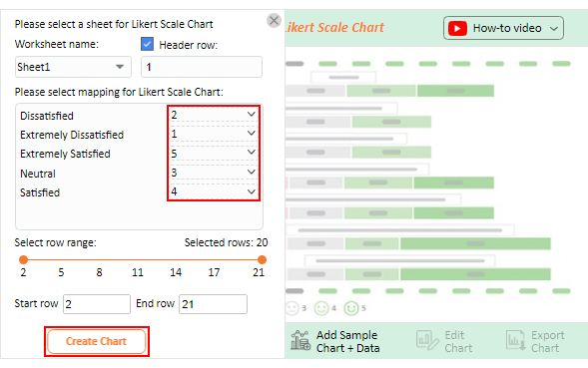Uncheck the Header row checkbox
Image resolution: width=588 pixels, height=368 pixels.
pos(147,44)
